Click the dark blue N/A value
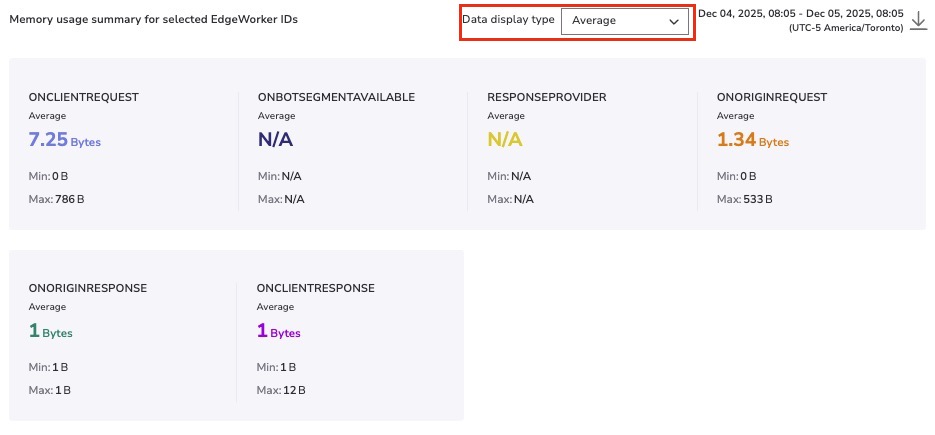Image resolution: width=935 pixels, height=435 pixels. [x=275, y=140]
